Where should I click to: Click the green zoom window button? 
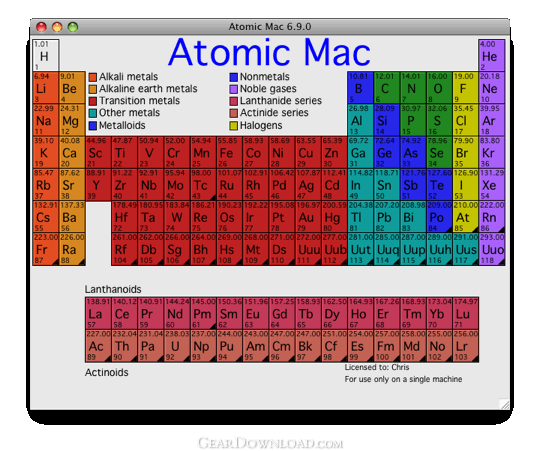tap(73, 27)
